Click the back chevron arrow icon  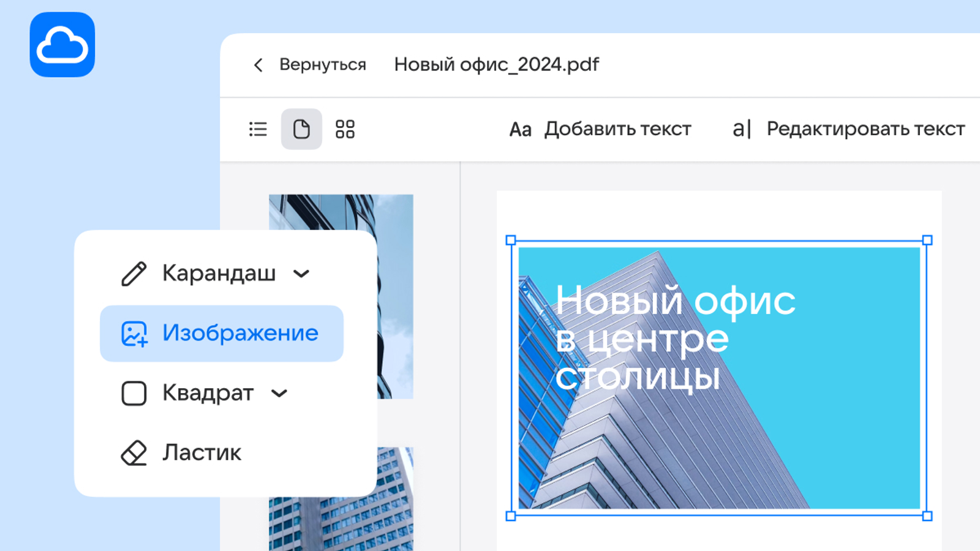[x=258, y=65]
